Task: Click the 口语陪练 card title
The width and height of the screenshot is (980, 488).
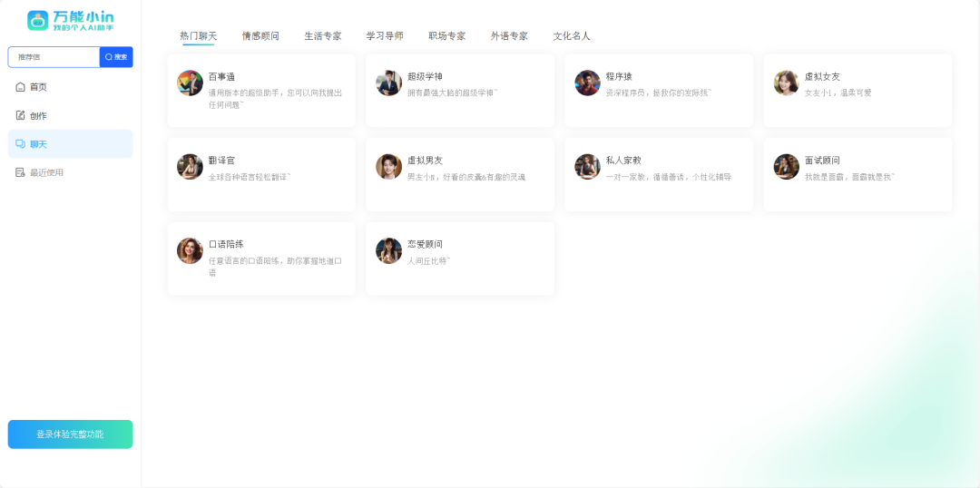Action: tap(226, 244)
